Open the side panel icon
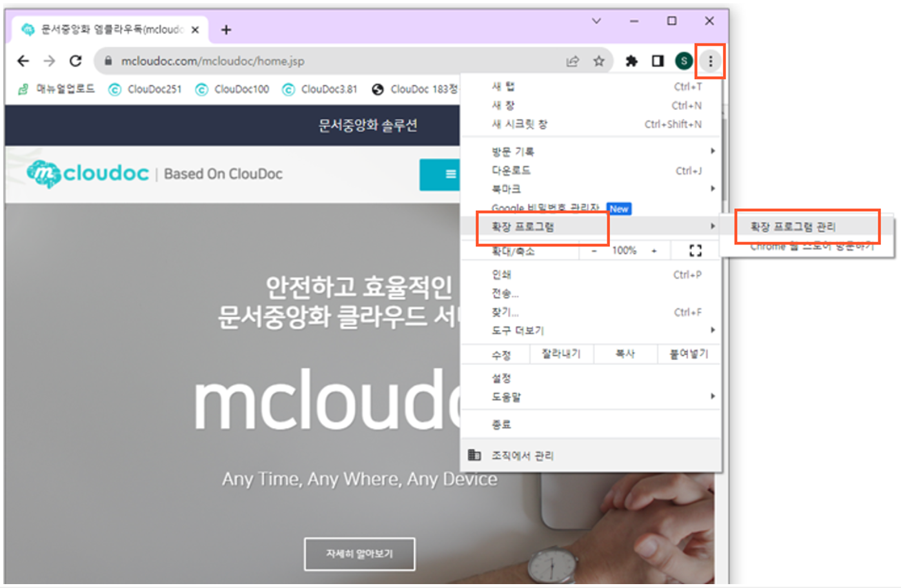Screen dimensions: 901x588 [658, 61]
